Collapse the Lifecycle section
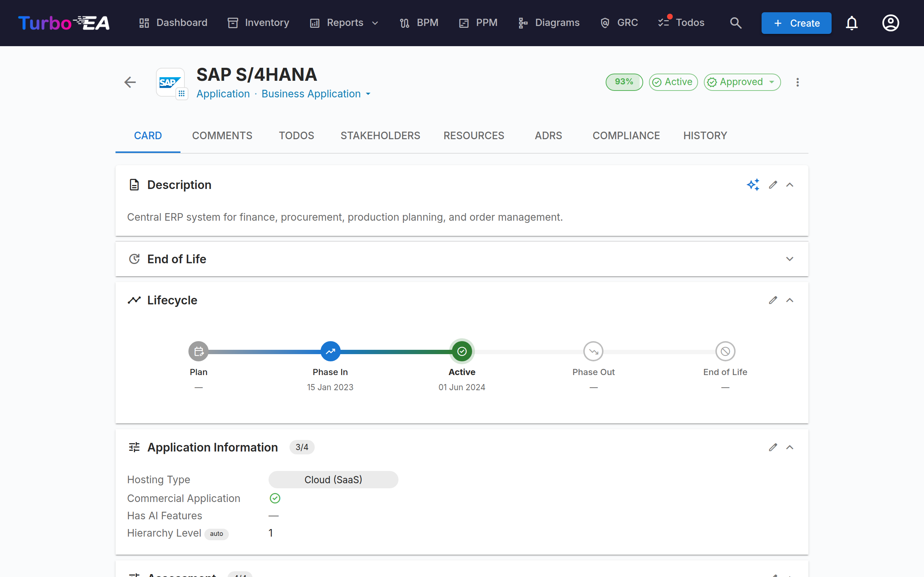This screenshot has height=577, width=924. click(x=790, y=300)
